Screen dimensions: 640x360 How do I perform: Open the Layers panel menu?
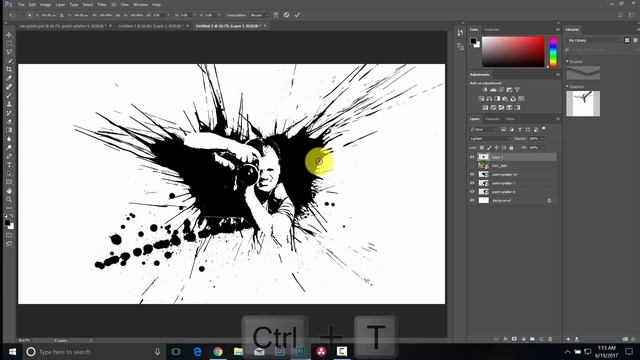[x=558, y=119]
